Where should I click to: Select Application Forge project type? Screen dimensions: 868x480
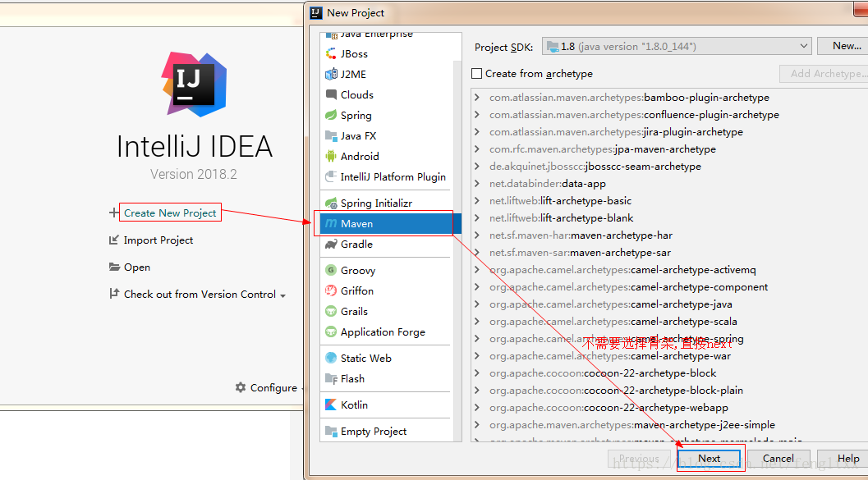387,331
